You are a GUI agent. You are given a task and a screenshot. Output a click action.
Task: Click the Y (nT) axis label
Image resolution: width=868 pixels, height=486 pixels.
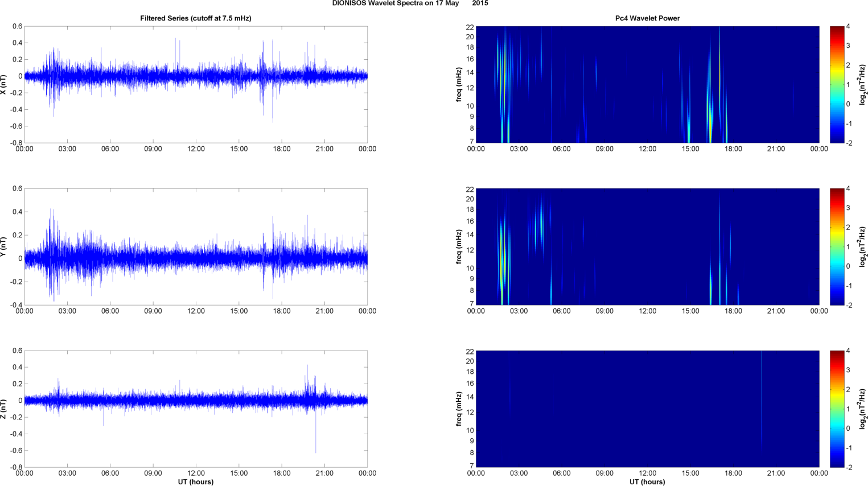coord(5,246)
